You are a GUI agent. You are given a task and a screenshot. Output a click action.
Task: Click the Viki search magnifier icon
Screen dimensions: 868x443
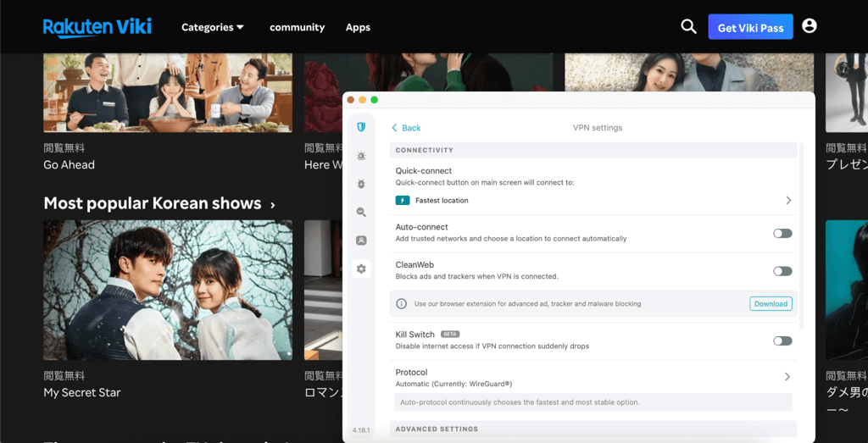click(688, 26)
